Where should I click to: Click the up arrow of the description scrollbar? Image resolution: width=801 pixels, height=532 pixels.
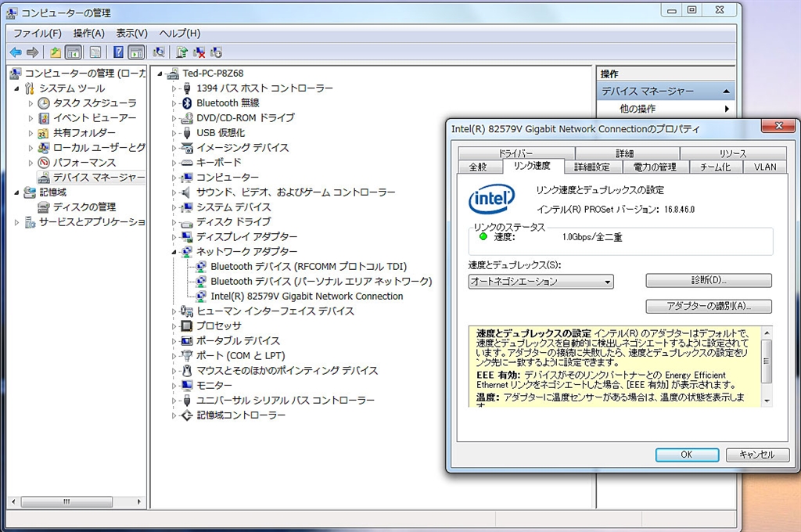[767, 333]
